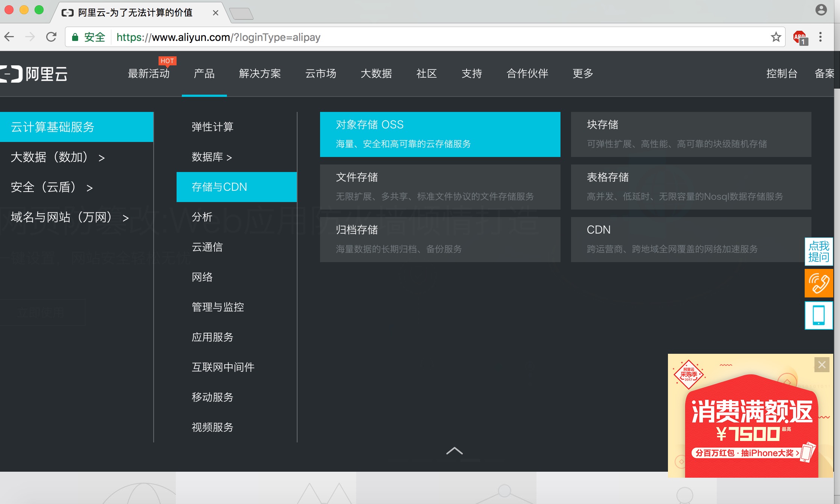This screenshot has width=840, height=504.
Task: Close the 阿里云 browser tab
Action: pos(216,13)
